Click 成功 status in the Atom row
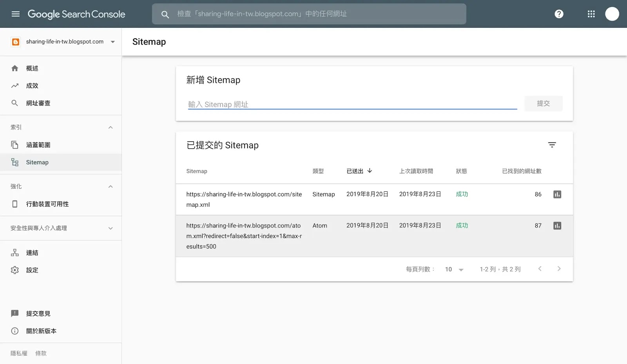Image resolution: width=627 pixels, height=364 pixels. (x=462, y=225)
